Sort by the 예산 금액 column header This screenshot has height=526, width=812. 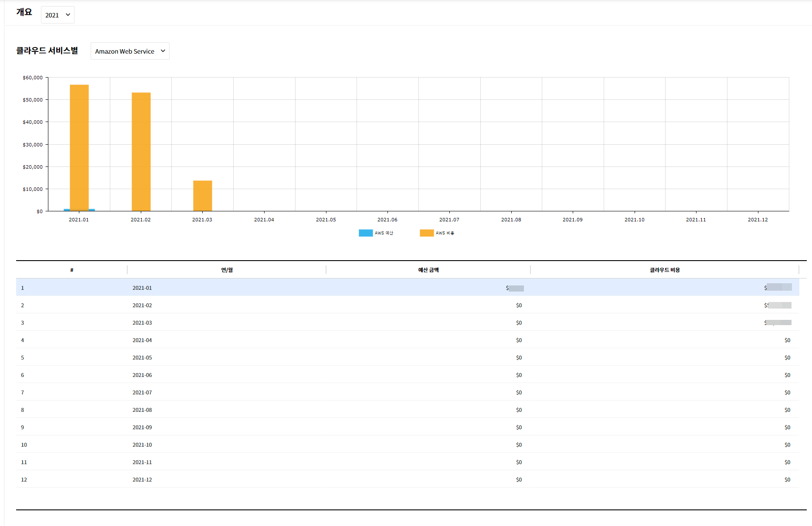tap(428, 270)
